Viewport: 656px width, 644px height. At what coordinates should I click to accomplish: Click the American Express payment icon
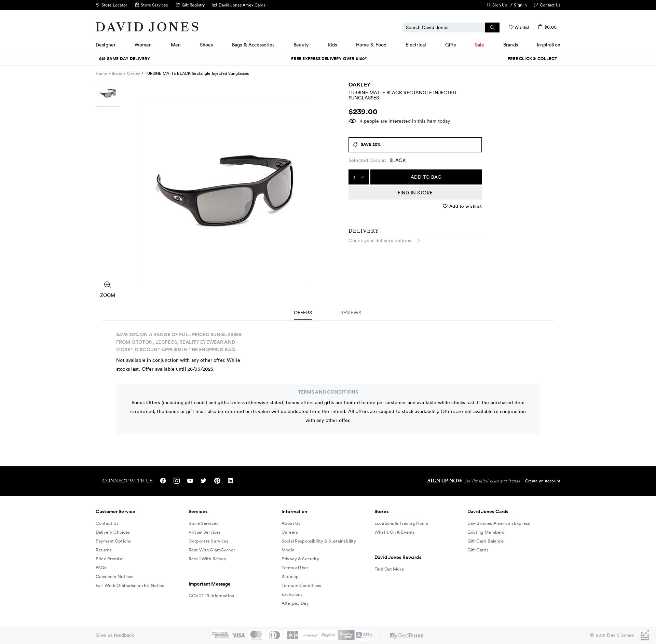(220, 635)
